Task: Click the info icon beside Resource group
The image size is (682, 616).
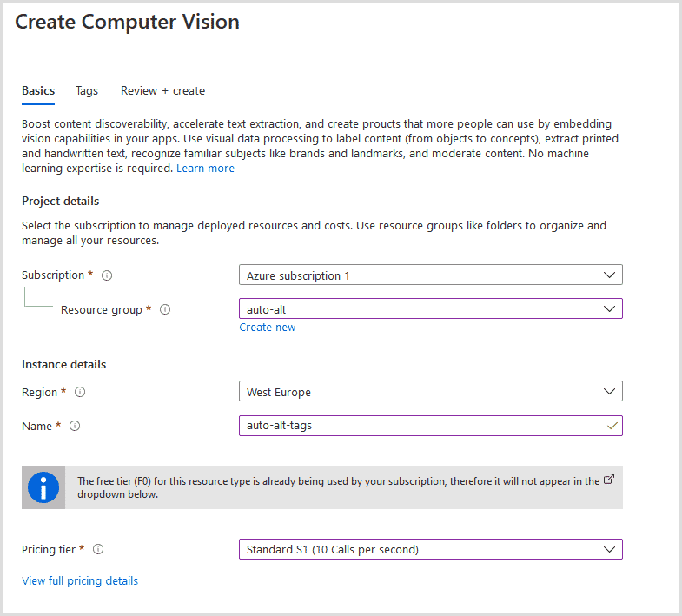Action: coord(165,309)
